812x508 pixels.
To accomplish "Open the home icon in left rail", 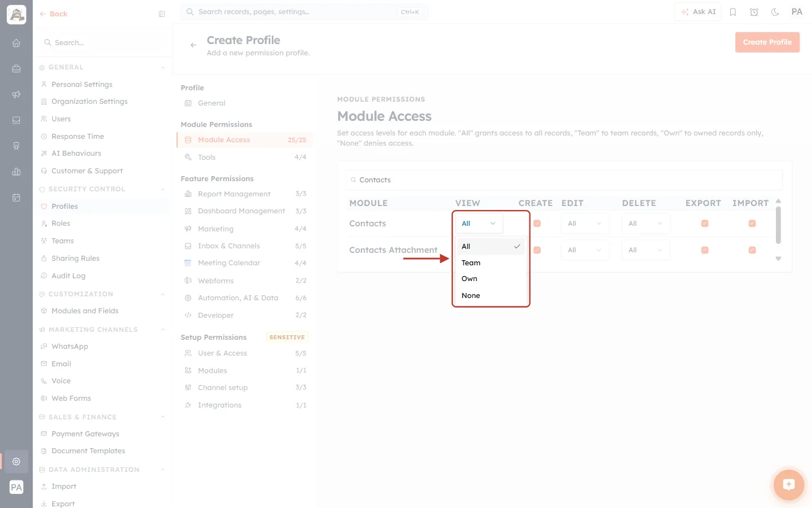I will [x=16, y=43].
